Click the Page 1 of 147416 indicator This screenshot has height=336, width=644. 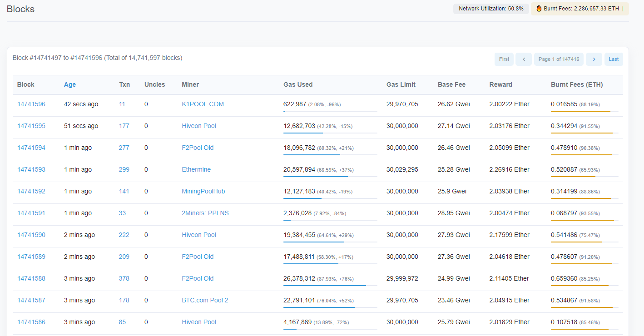coord(559,59)
